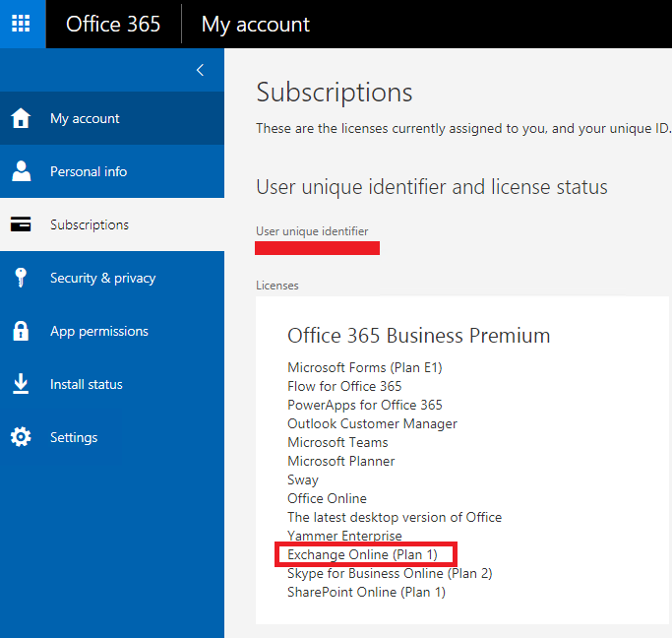Click the User unique identifier label

pyautogui.click(x=312, y=231)
